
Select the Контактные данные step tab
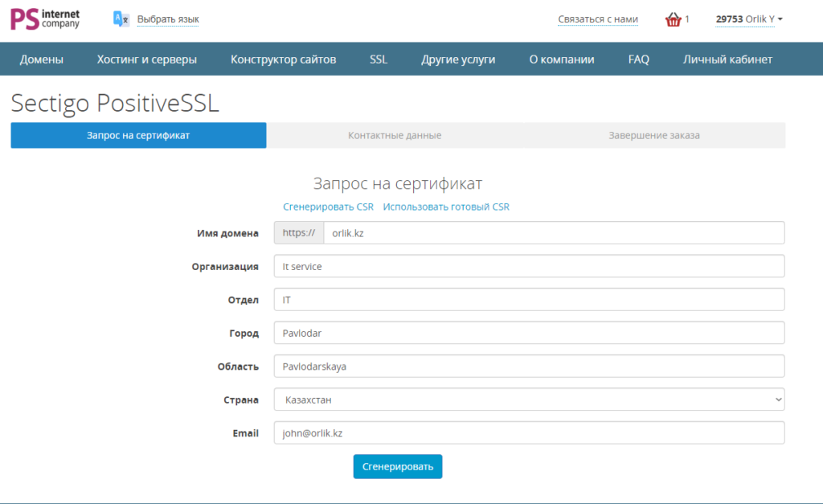(395, 136)
